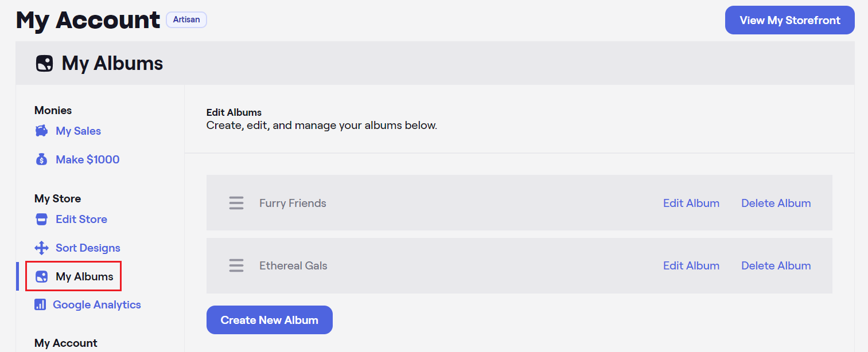Screen dimensions: 868x352
Task: Click the storefront icon beside Edit Store
Action: pyautogui.click(x=41, y=220)
